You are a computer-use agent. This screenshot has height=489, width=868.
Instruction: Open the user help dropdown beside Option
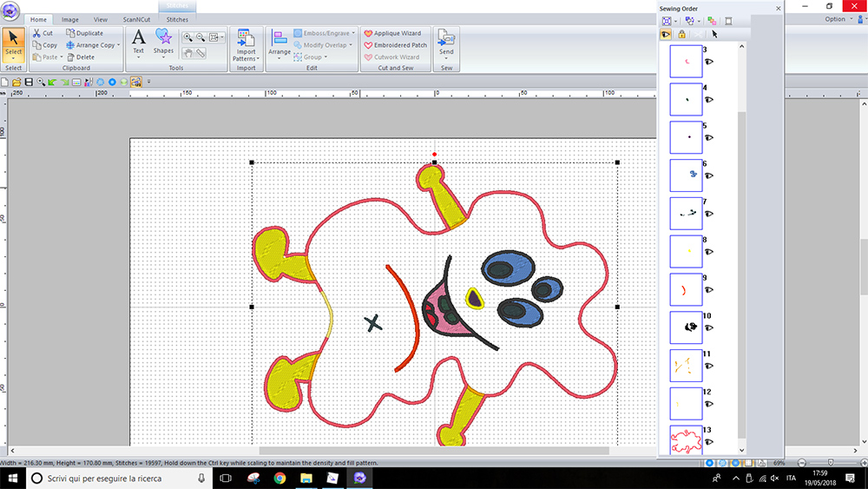tap(862, 19)
